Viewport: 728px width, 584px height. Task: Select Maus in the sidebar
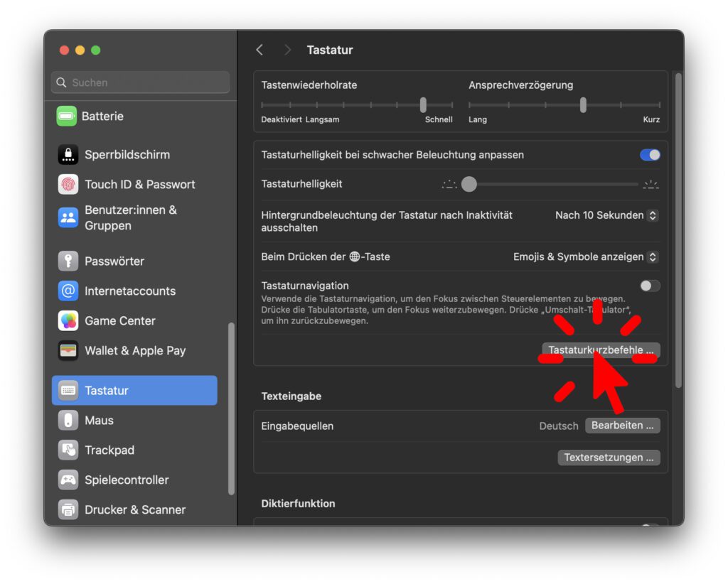pyautogui.click(x=99, y=420)
